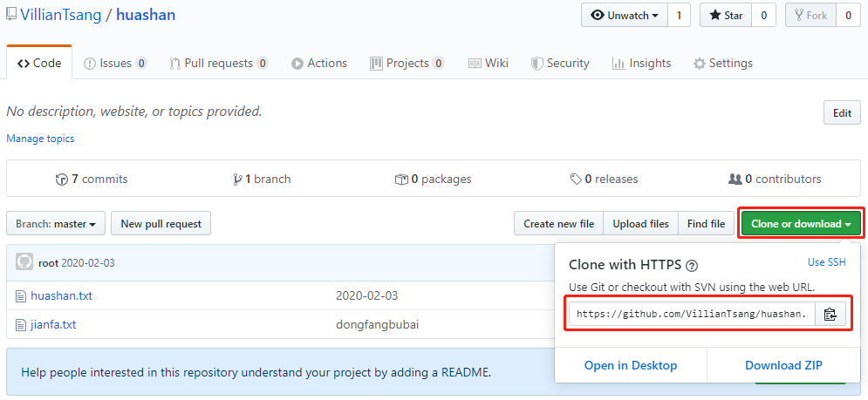Click the branch icon beside 1 branch

(x=237, y=180)
